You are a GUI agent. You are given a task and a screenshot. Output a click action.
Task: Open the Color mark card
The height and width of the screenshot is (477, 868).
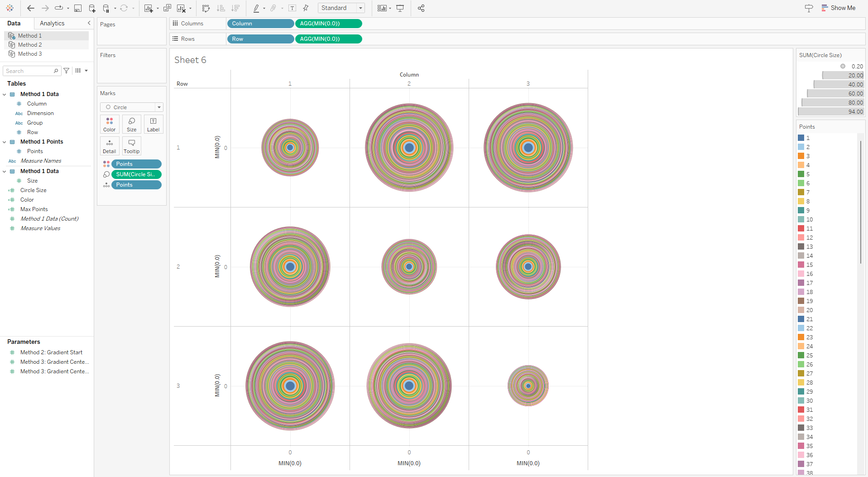tap(109, 124)
